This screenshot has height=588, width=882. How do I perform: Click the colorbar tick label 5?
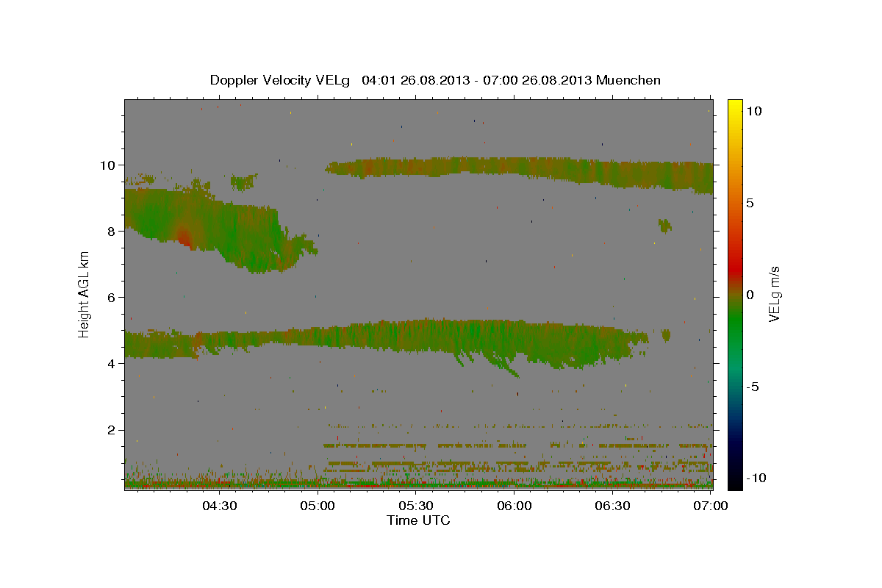click(750, 203)
